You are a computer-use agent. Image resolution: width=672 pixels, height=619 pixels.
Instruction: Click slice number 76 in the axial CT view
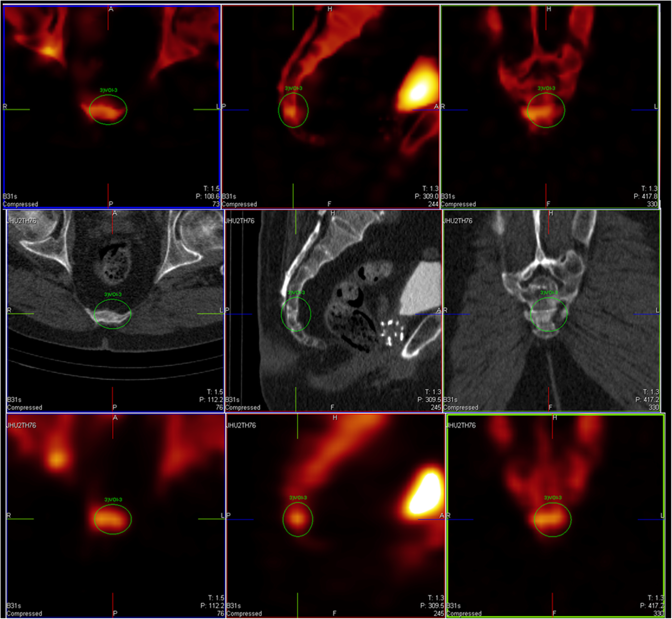[220, 408]
